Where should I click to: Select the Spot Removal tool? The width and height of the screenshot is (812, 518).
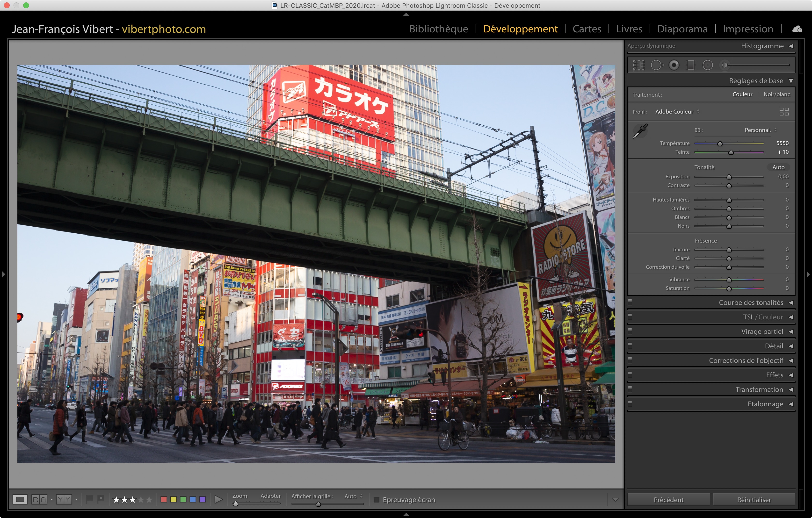pyautogui.click(x=656, y=65)
